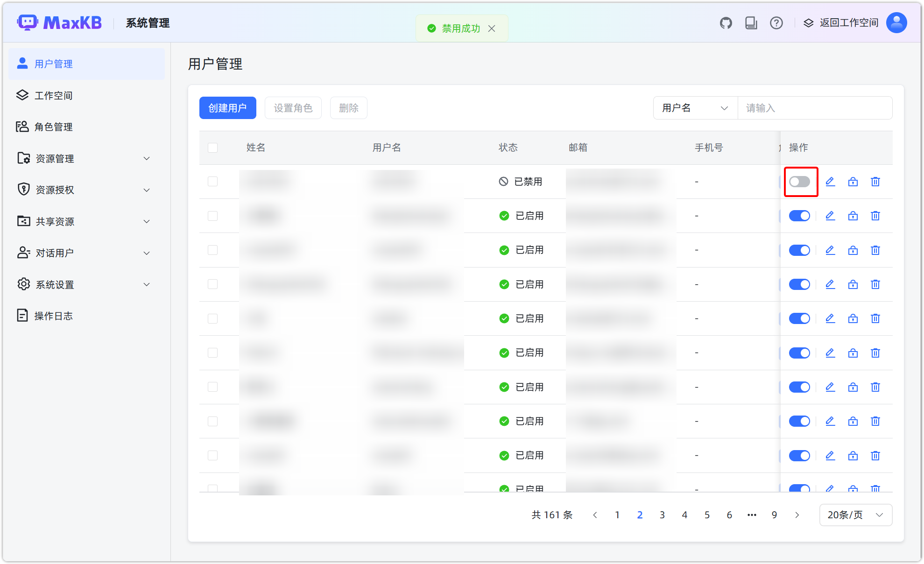The width and height of the screenshot is (924, 564).
Task: Delete the first user with the trash icon
Action: [x=875, y=182]
